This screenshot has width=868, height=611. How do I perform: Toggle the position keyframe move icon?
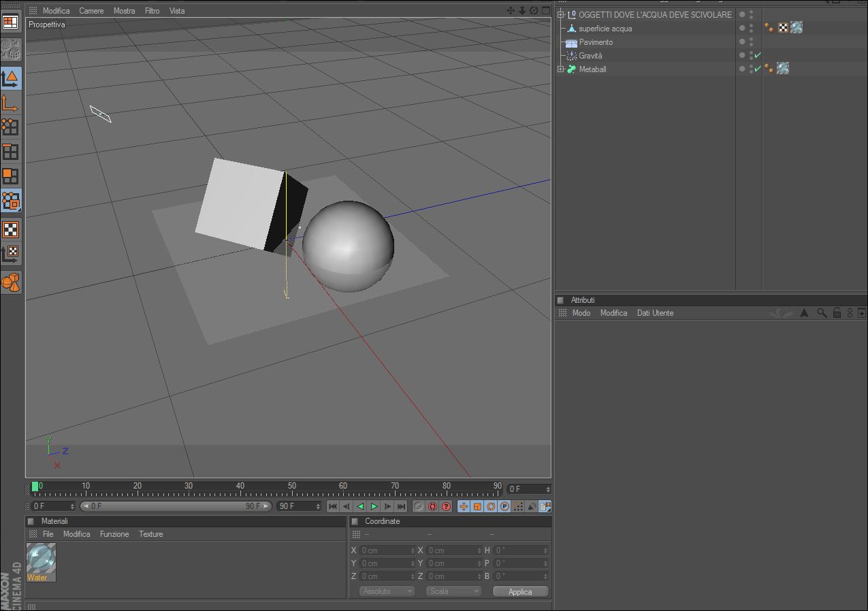(x=464, y=506)
